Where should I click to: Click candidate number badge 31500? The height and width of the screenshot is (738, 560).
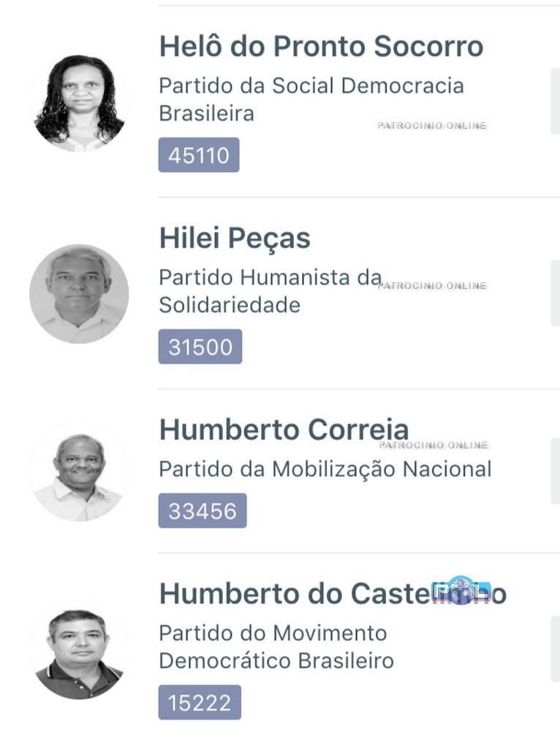click(200, 347)
